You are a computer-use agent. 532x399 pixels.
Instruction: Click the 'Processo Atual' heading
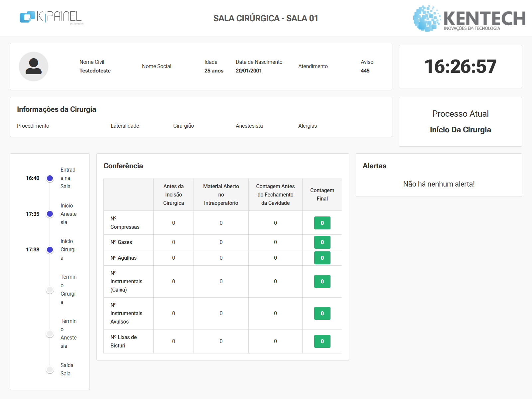(460, 114)
